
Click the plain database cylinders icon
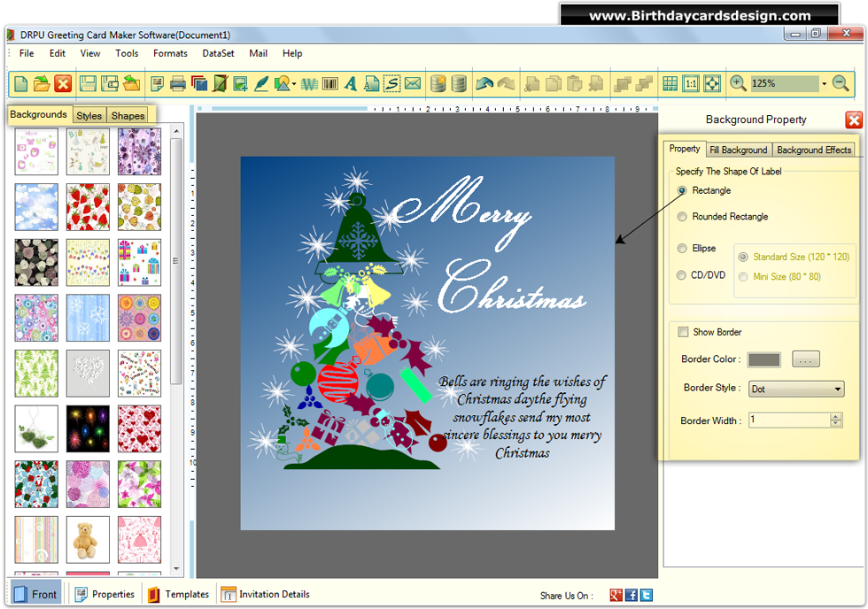point(459,84)
